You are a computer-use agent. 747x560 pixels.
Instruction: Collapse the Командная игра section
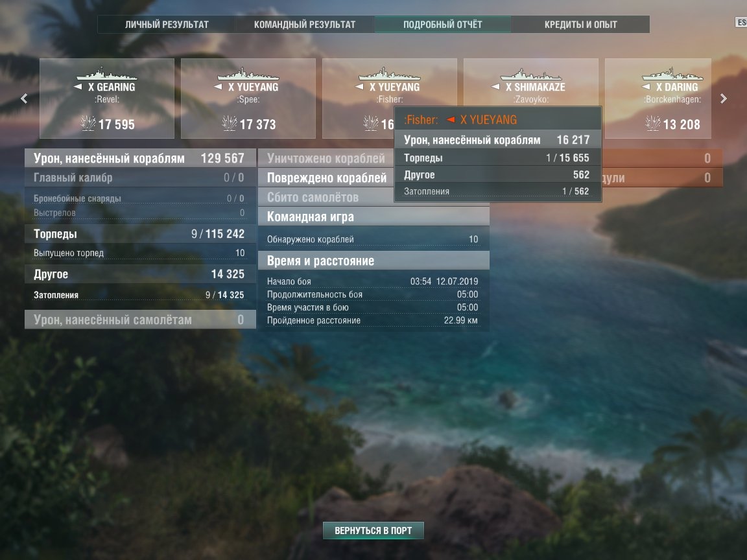[373, 216]
